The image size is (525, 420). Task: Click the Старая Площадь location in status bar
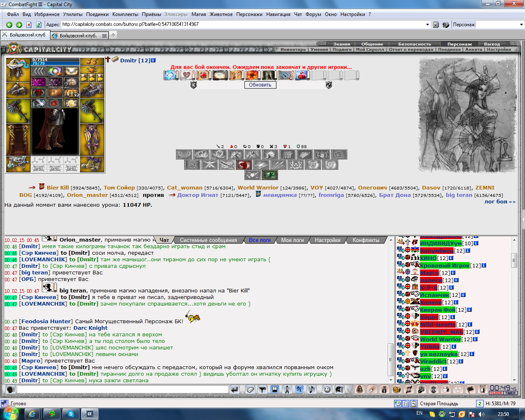click(x=439, y=404)
